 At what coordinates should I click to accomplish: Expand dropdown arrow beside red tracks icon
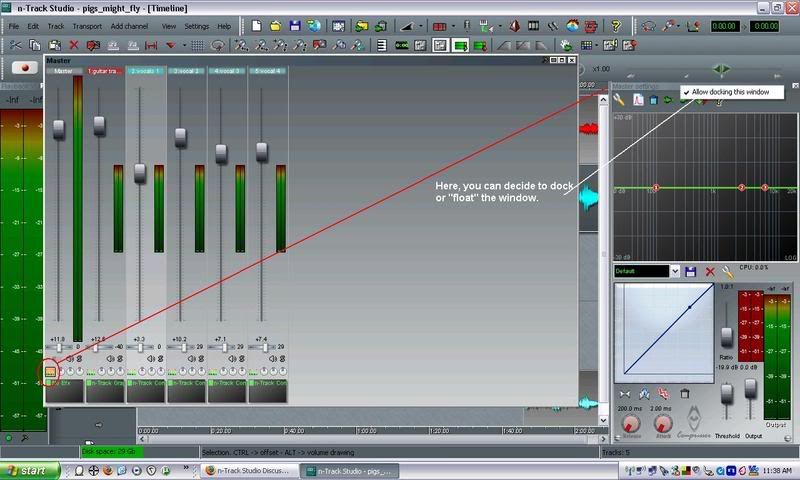coord(453,26)
